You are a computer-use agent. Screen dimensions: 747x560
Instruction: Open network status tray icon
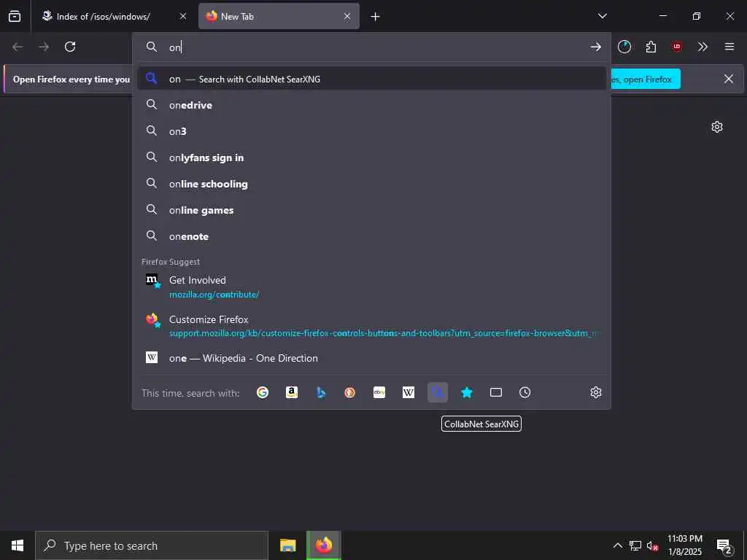pyautogui.click(x=635, y=545)
